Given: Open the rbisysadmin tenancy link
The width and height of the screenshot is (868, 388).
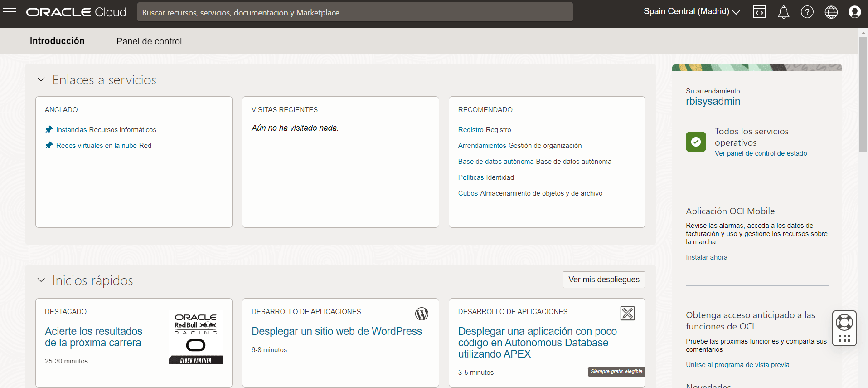Looking at the screenshot, I should pos(713,101).
